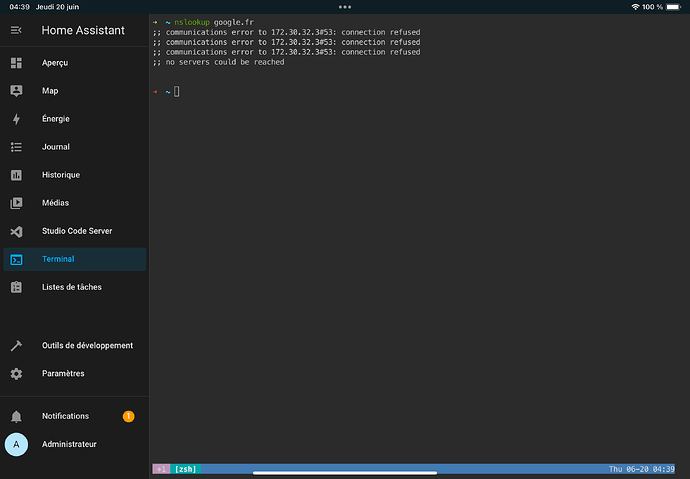Select the [zsh] tmux tab
Viewport: 690px width, 479px height.
(185, 469)
